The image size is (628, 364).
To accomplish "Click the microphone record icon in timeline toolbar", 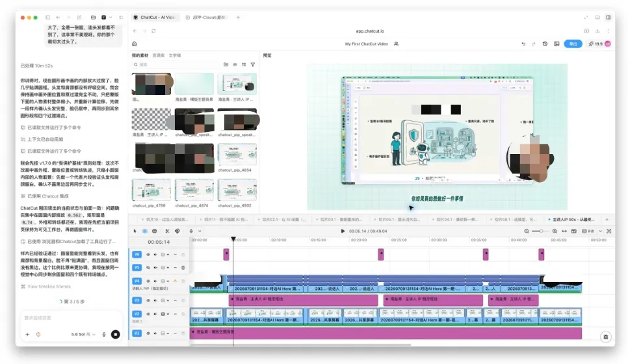I will [x=191, y=231].
